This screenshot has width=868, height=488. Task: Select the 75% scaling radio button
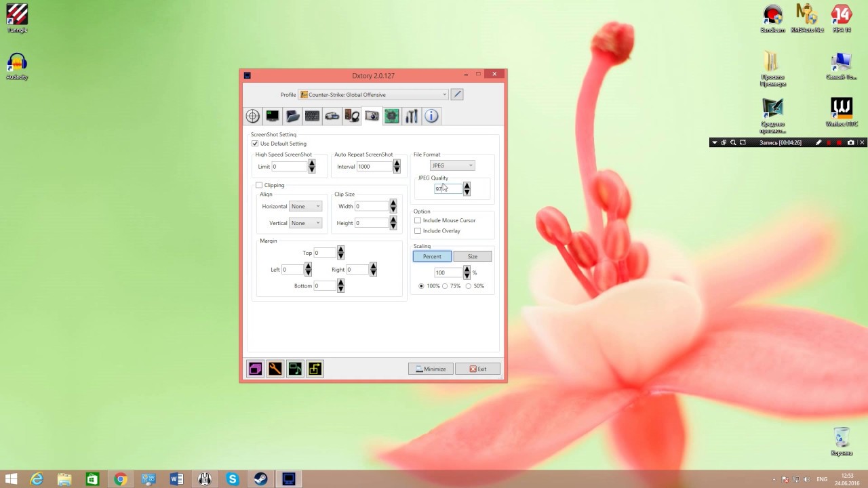coord(445,286)
